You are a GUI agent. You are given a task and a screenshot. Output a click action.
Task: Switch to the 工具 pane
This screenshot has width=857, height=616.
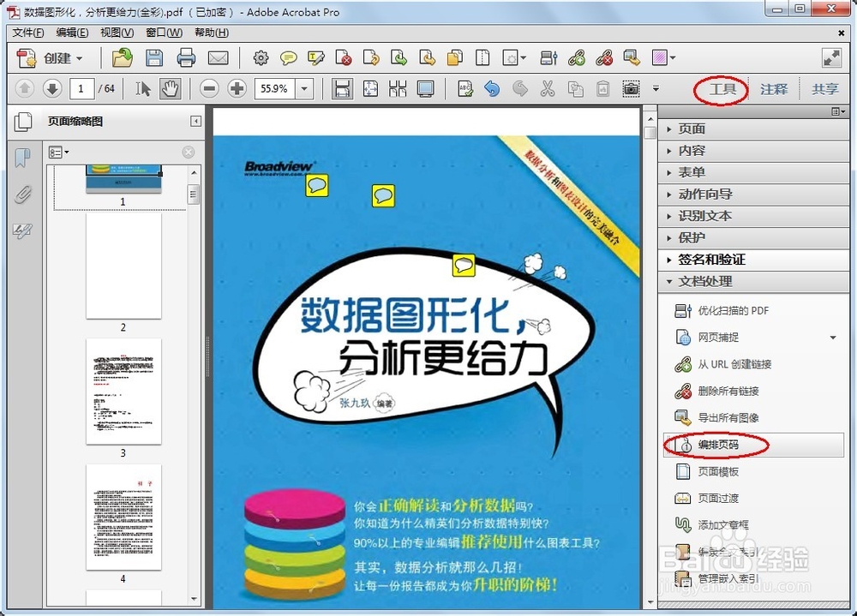click(x=722, y=89)
